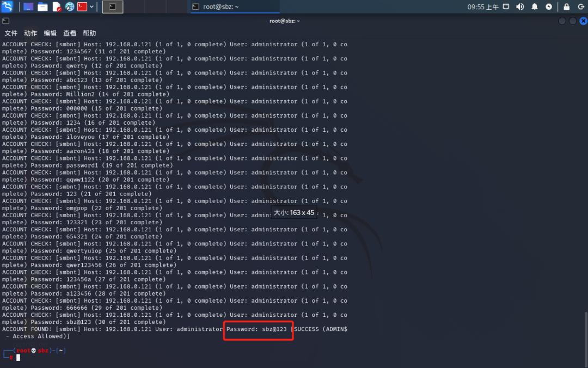Click the 'Password: 123 (21 of 201' line
This screenshot has width=588, height=368.
(x=77, y=194)
